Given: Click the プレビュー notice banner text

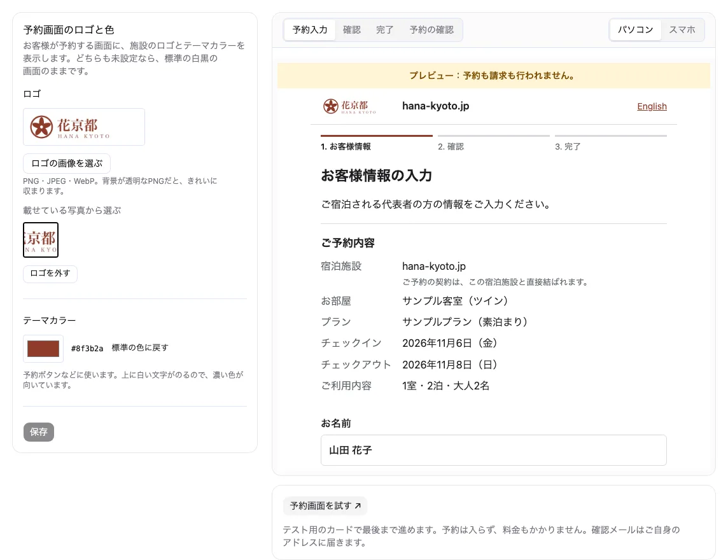Looking at the screenshot, I should (494, 76).
